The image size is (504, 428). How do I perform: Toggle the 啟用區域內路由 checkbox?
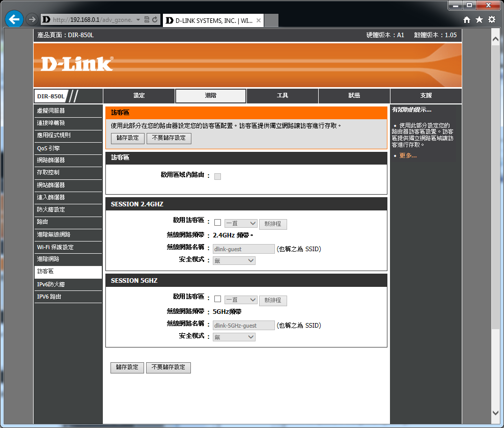(x=218, y=176)
